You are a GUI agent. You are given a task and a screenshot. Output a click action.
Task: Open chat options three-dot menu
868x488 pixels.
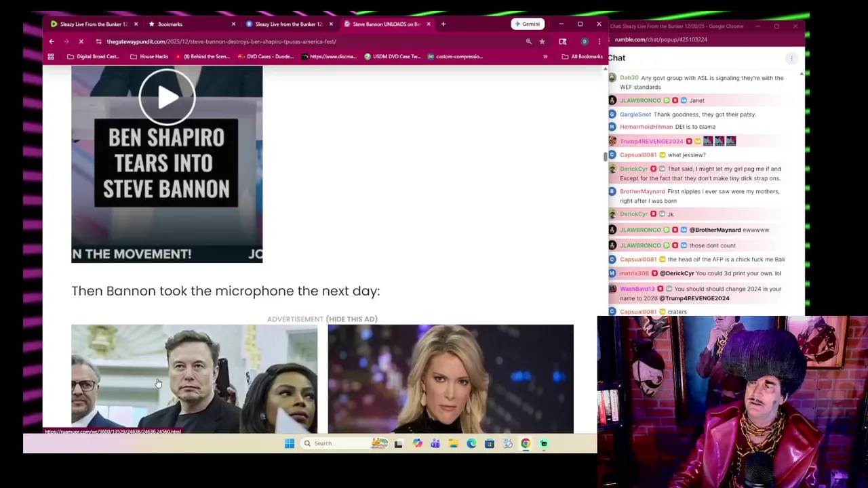tap(791, 58)
